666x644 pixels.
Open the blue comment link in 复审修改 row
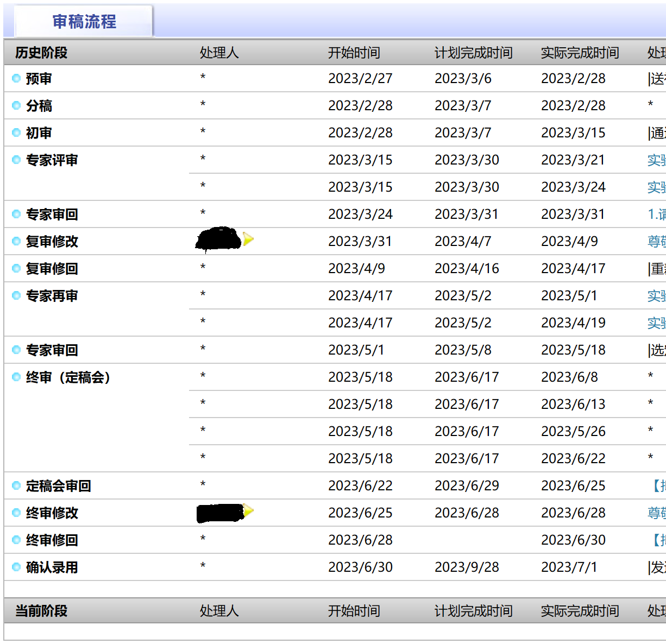pos(656,242)
